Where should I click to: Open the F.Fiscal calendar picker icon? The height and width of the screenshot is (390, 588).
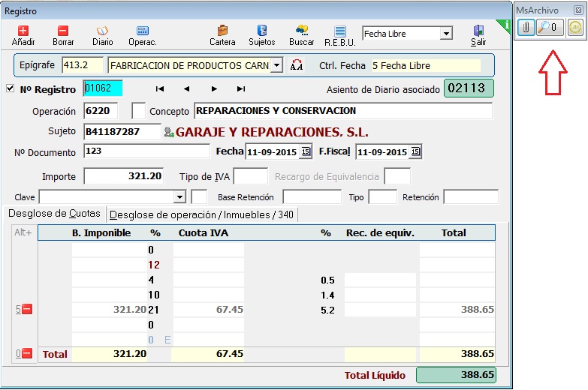click(x=415, y=151)
